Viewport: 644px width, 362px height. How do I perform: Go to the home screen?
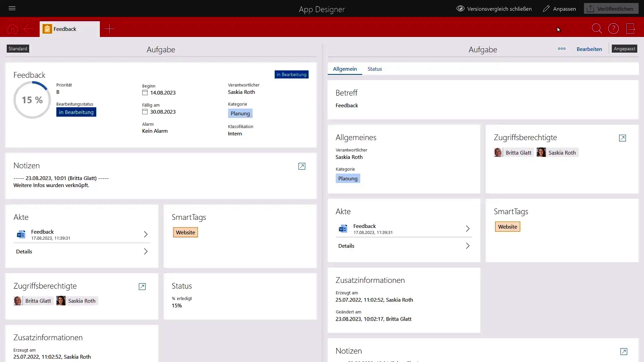12,29
